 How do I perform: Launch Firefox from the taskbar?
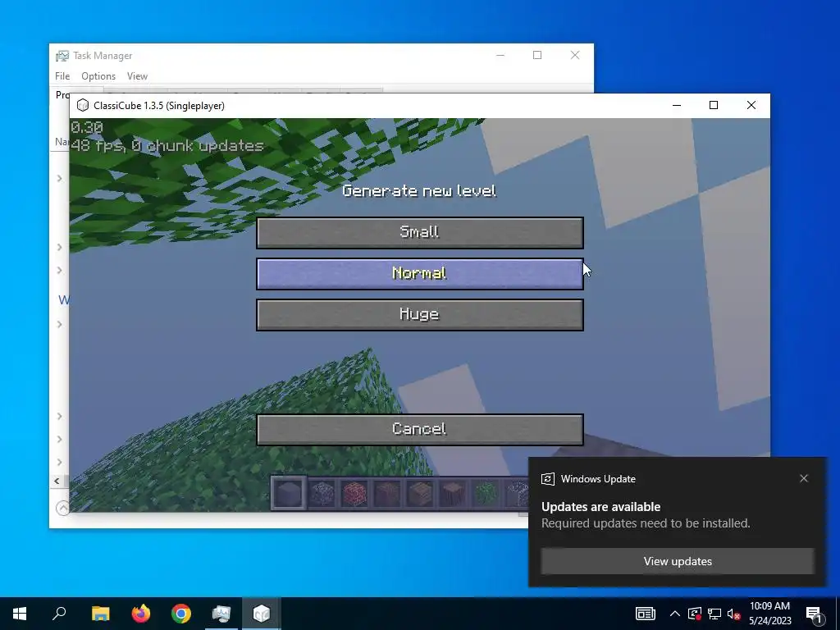tap(141, 614)
